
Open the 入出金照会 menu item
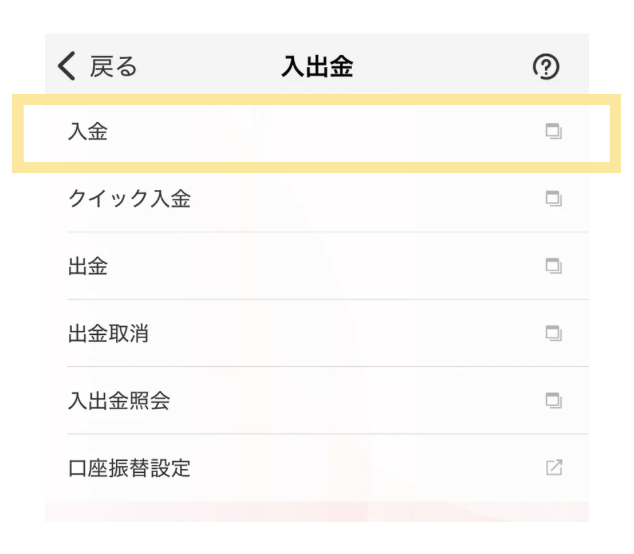(119, 401)
